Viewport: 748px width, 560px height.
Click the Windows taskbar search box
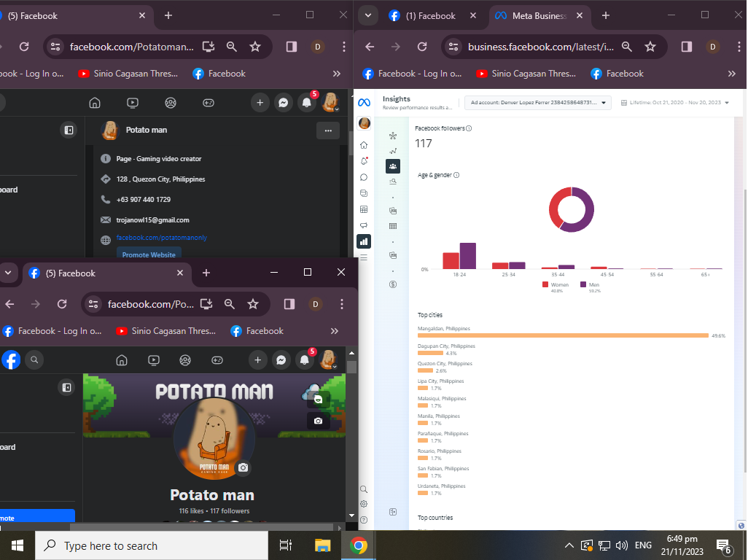[152, 545]
